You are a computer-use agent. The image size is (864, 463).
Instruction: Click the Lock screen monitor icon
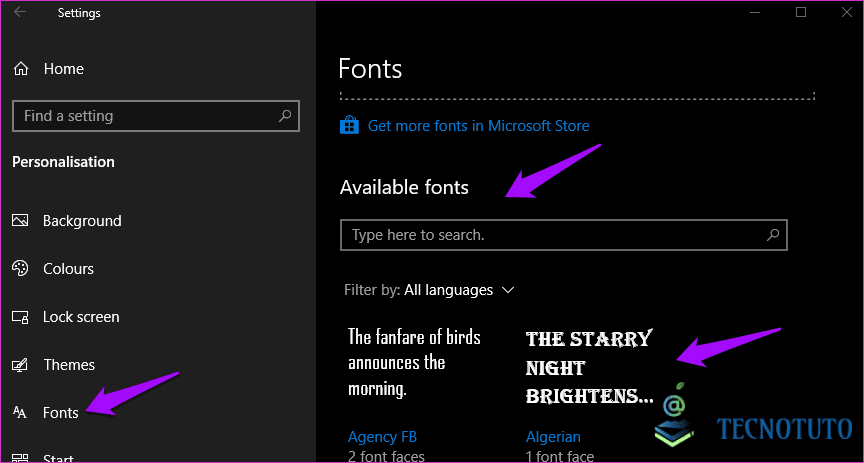(20, 317)
